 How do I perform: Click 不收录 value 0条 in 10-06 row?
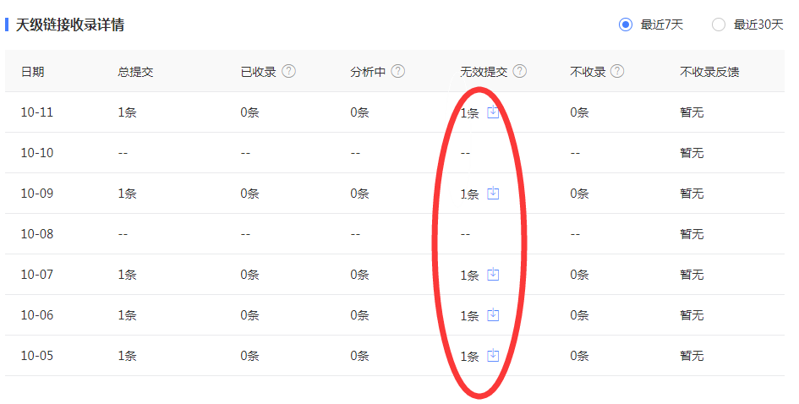point(579,315)
